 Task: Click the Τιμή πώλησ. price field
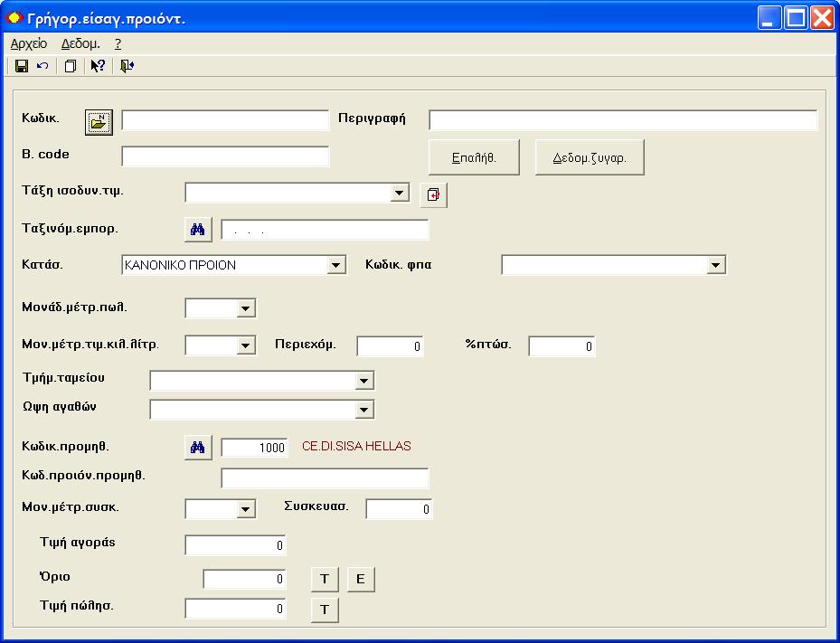point(235,609)
